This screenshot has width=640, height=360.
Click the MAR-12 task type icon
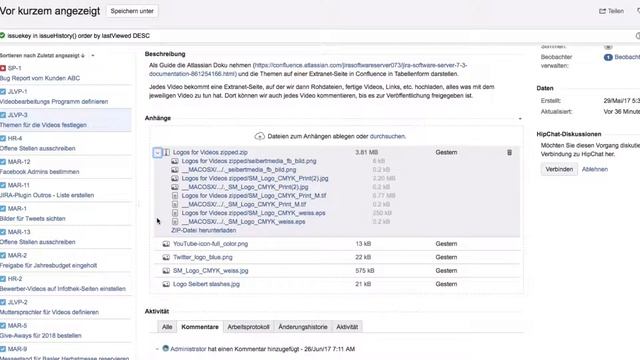pyautogui.click(x=3, y=162)
